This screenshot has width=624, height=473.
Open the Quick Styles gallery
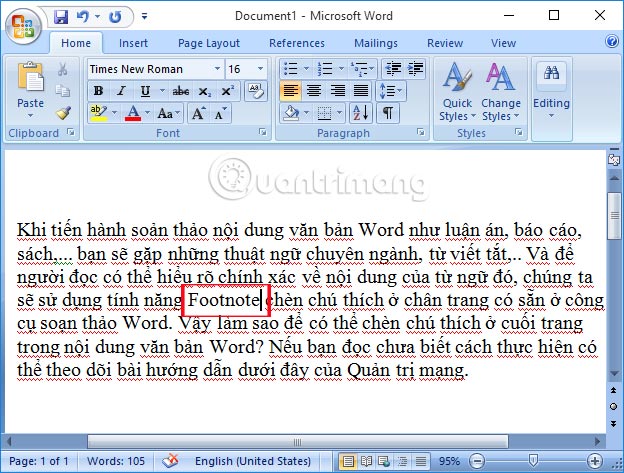(456, 92)
